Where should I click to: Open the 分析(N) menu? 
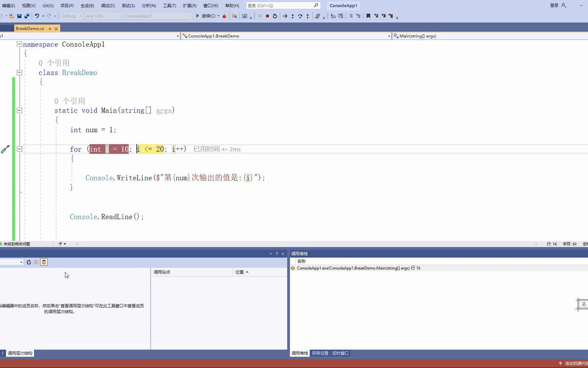(x=149, y=5)
